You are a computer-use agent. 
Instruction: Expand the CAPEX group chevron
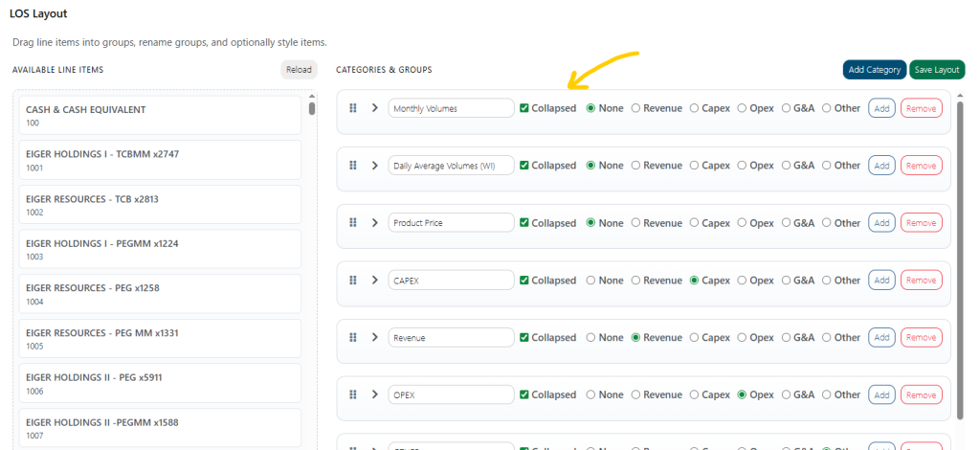374,281
